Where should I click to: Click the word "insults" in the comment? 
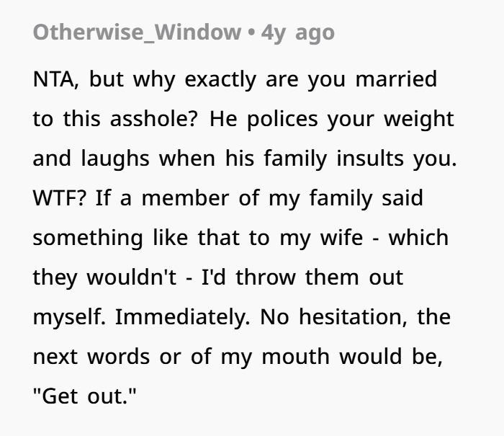coord(373,158)
